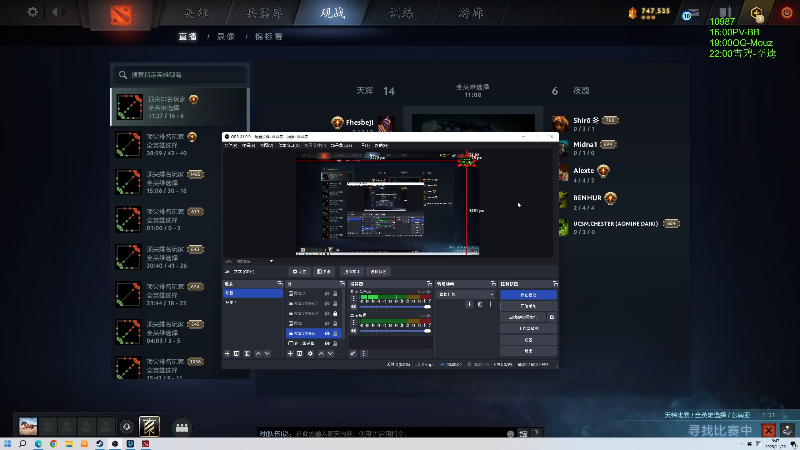800x450 pixels.
Task: Toggle visibility of the selected OBS source
Action: (328, 334)
